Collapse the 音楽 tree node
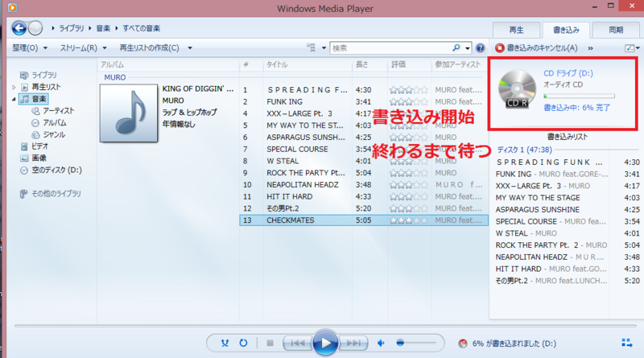 [14, 99]
